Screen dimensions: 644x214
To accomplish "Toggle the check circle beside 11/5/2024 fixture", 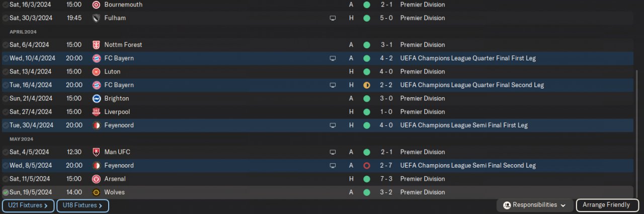I will tap(6, 179).
